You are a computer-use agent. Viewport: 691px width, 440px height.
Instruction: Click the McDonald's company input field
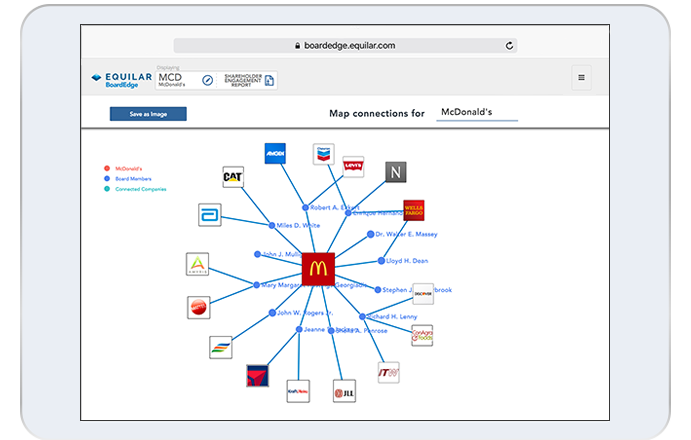click(x=477, y=112)
